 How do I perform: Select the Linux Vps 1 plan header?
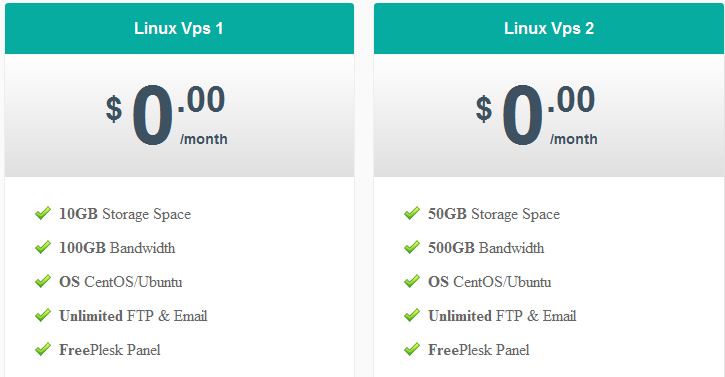pyautogui.click(x=179, y=29)
